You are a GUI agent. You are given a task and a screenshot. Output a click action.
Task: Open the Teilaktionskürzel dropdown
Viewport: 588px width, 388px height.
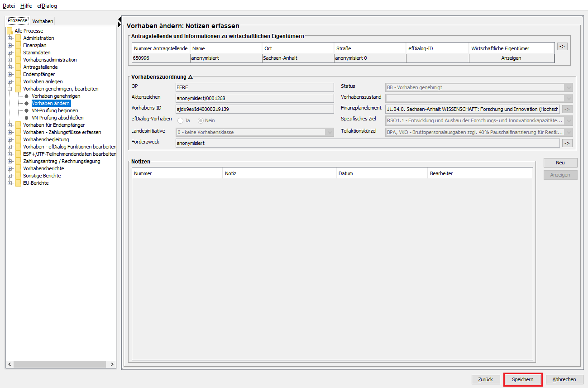click(x=569, y=132)
